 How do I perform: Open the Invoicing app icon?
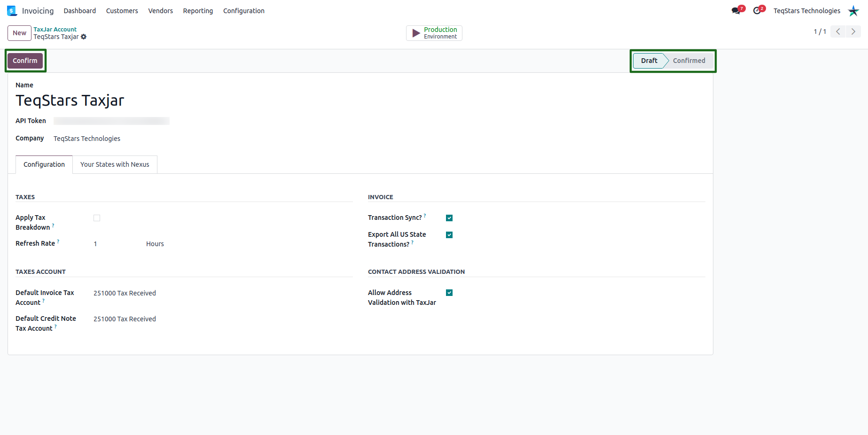pos(12,11)
